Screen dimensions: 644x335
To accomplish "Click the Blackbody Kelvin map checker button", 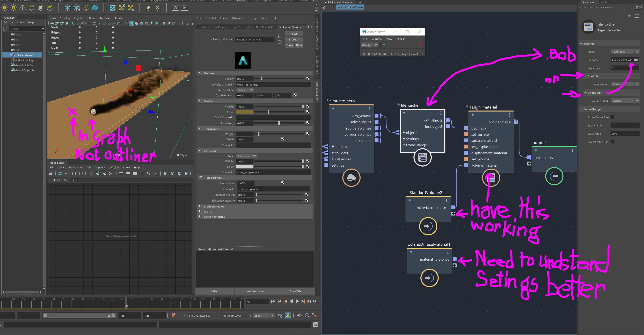I will 306,194.
